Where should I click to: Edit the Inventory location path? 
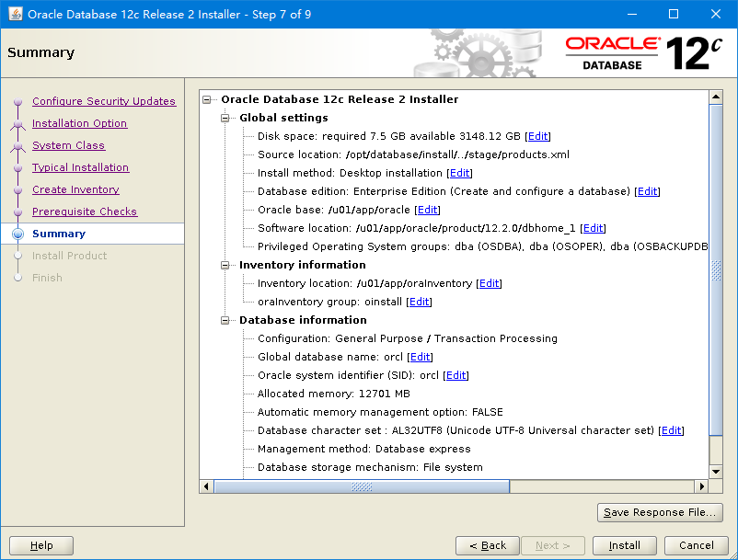coord(489,283)
